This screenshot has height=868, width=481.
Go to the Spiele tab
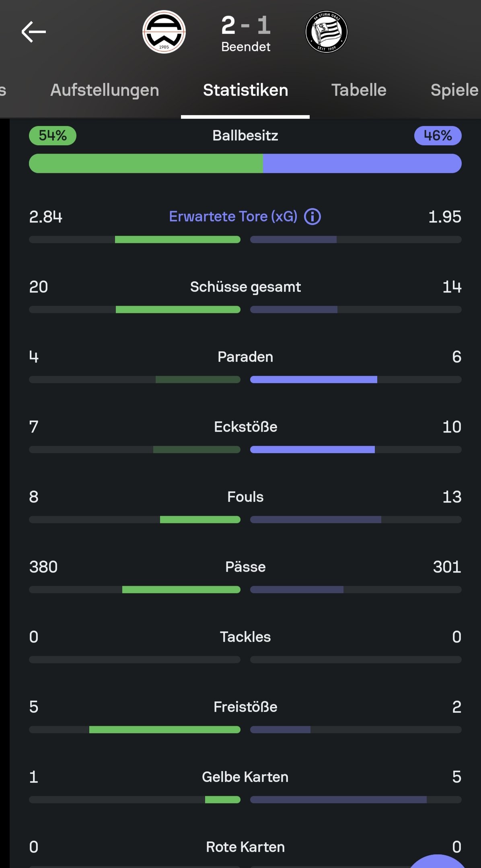[x=454, y=90]
